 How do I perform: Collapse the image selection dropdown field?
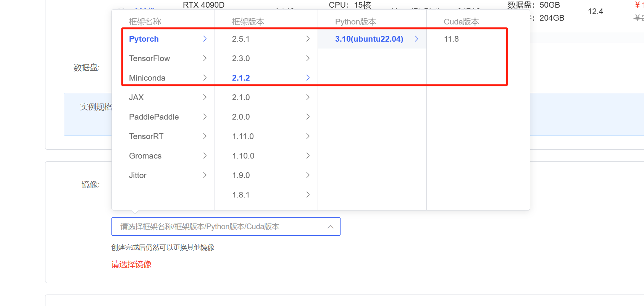pos(330,227)
